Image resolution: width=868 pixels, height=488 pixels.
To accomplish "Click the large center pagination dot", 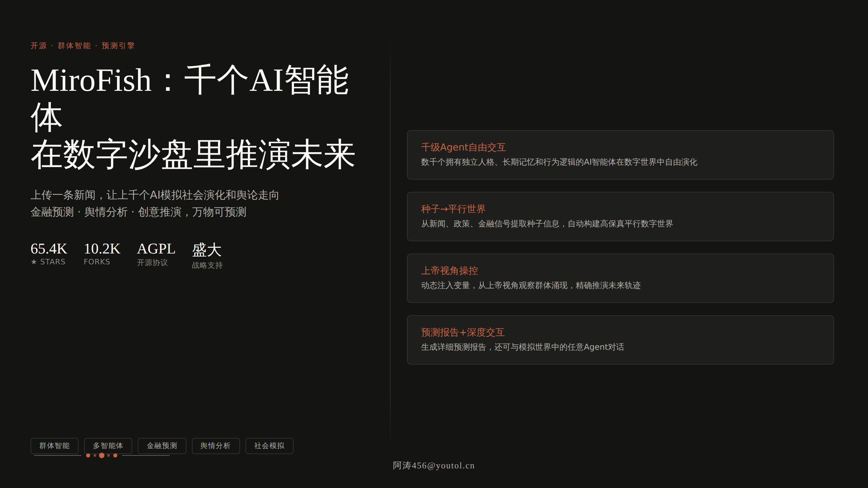I will (102, 455).
